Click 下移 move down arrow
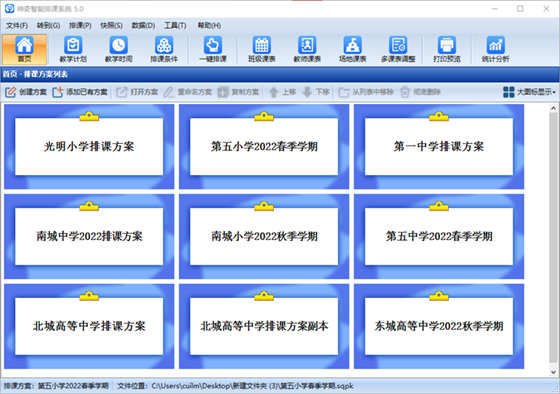560x394 pixels. coord(316,92)
